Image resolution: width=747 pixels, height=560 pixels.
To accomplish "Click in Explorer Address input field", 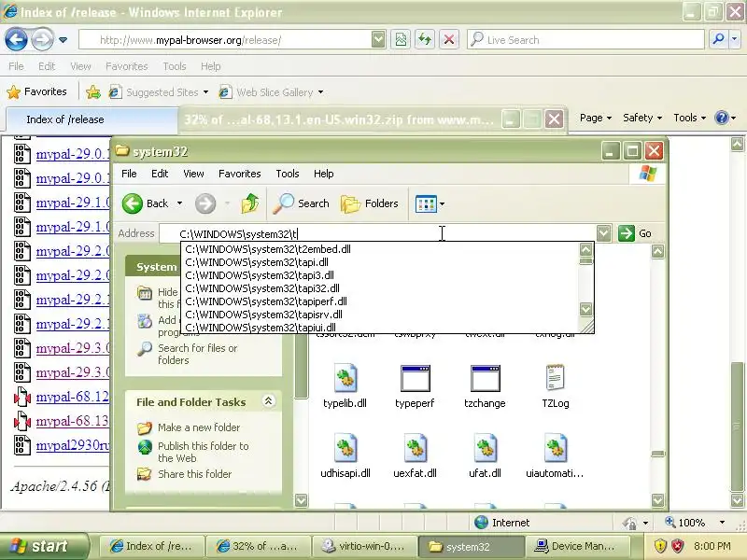I will click(378, 233).
